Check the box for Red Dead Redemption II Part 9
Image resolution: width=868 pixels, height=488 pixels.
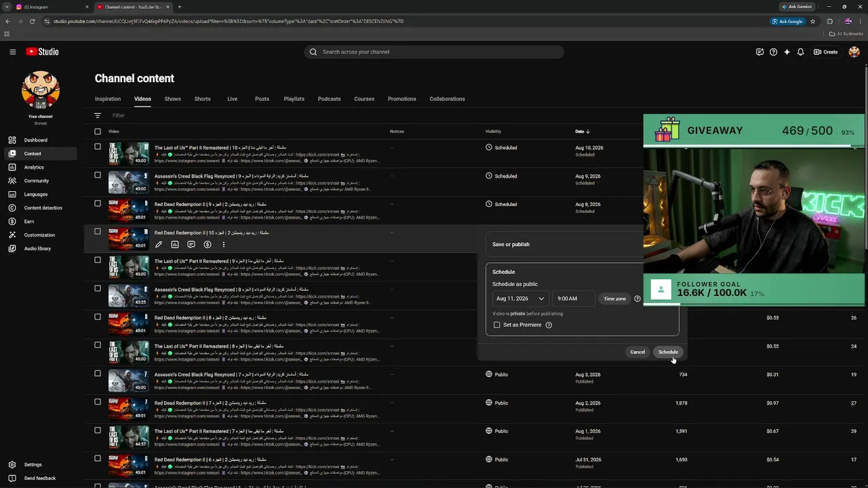click(98, 203)
